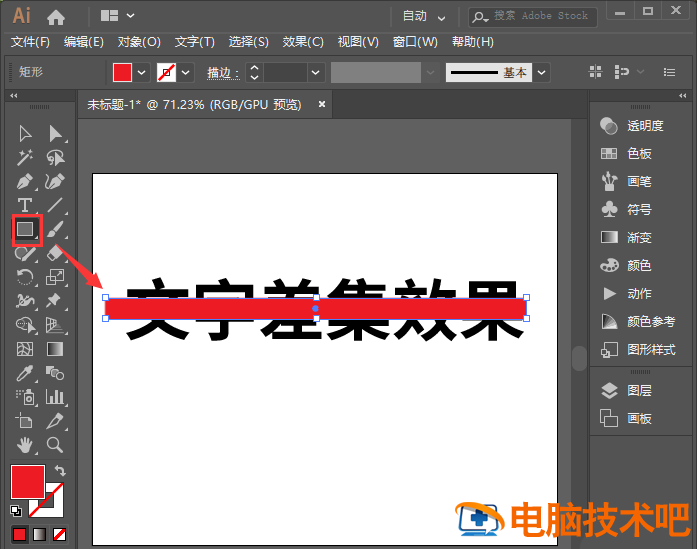Swap fill and stroke colors
This screenshot has height=549, width=697.
[60, 470]
